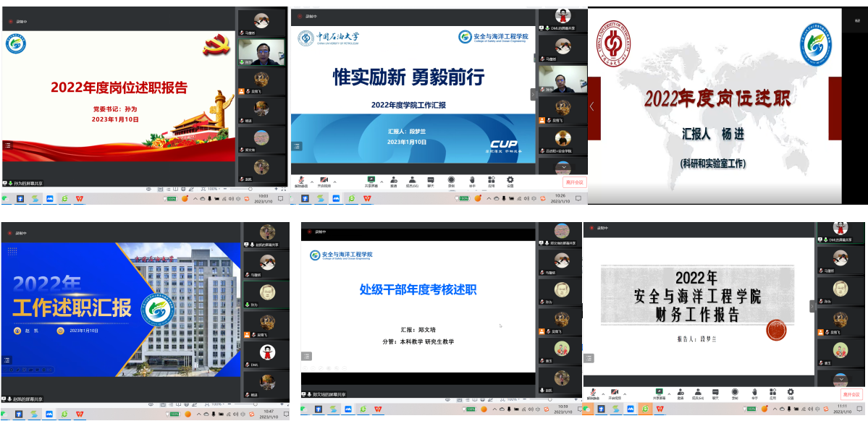Screen dimensions: 868x421
Task: Open Apps icon in the 10:26 meeting toolbar
Action: tap(490, 180)
